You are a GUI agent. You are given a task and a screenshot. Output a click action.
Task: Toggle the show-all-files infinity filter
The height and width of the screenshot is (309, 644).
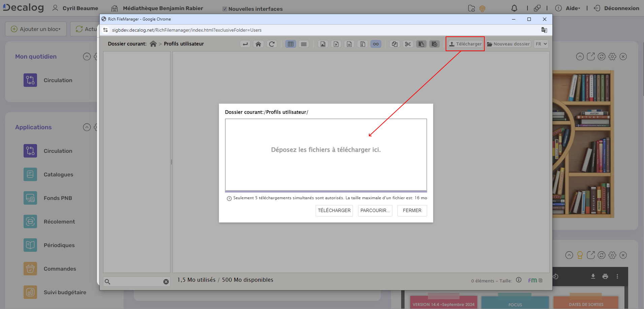click(376, 44)
